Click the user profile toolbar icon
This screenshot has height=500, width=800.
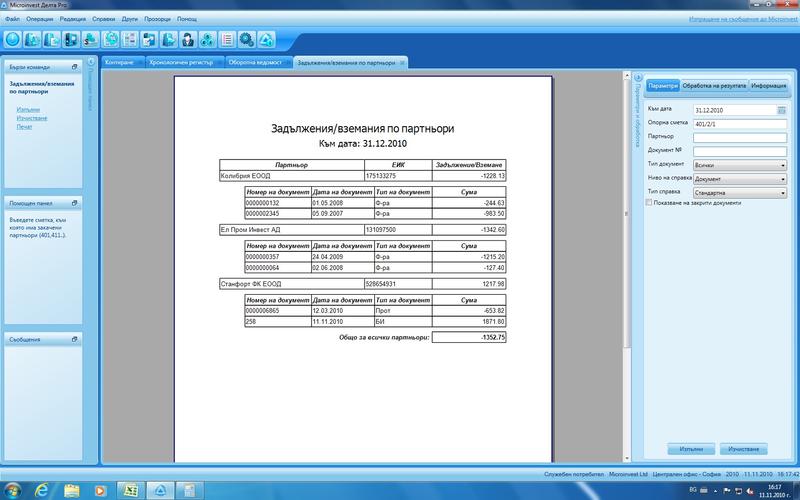point(187,40)
